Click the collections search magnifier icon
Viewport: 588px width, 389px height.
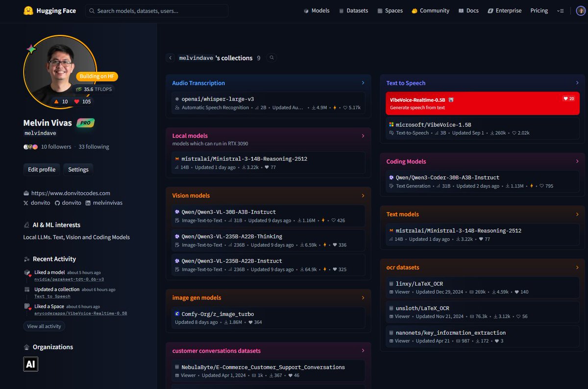[x=272, y=58]
